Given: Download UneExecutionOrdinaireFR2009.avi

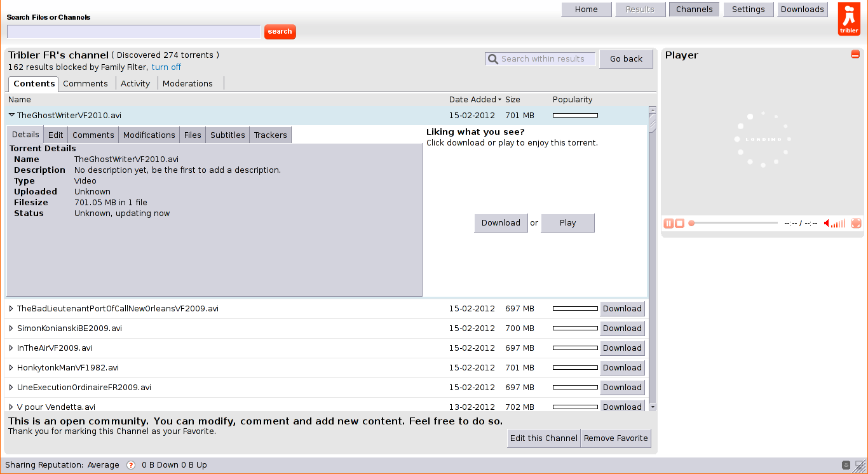Looking at the screenshot, I should click(x=622, y=388).
